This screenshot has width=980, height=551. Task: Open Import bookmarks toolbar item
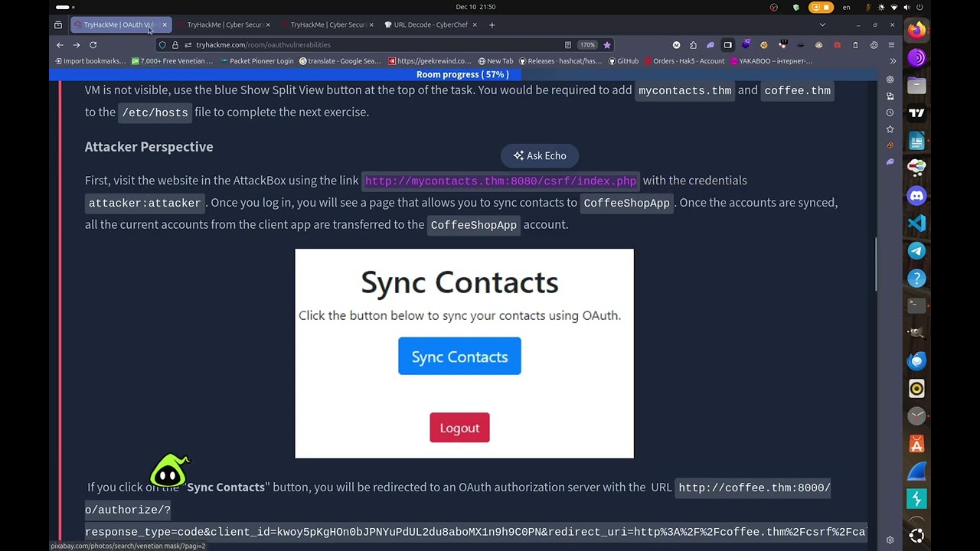tap(90, 61)
